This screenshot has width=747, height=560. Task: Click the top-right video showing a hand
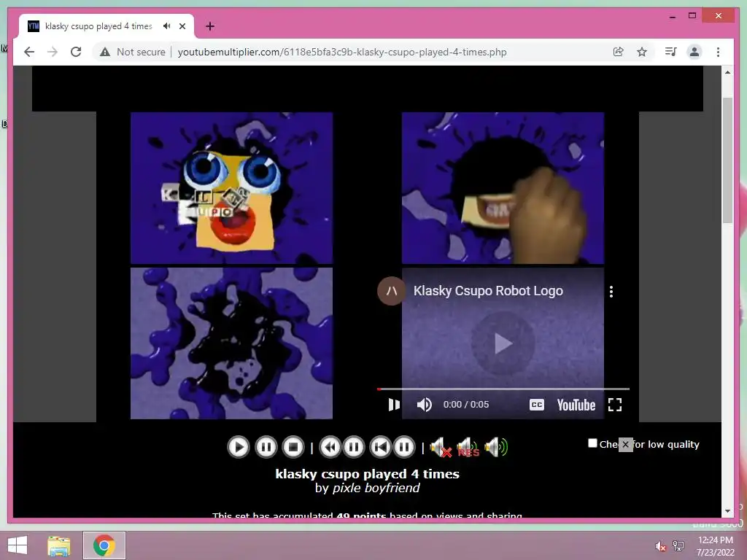[503, 188]
